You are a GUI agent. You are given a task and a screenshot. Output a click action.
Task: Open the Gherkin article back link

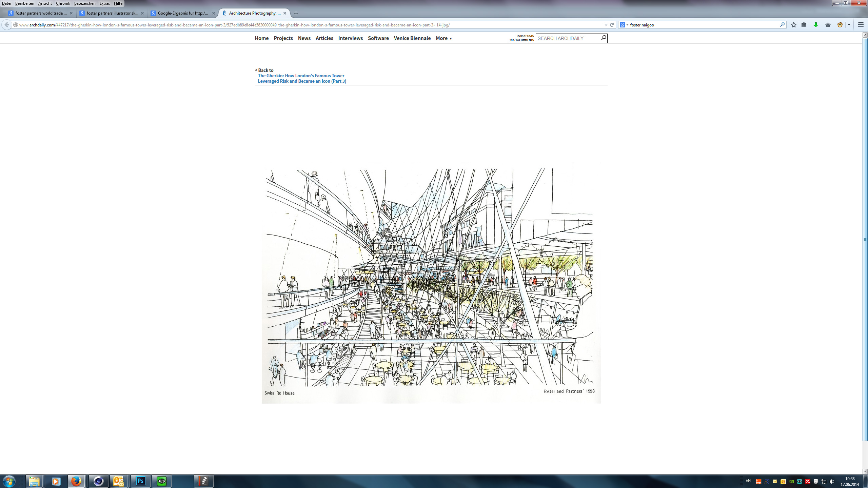point(301,78)
